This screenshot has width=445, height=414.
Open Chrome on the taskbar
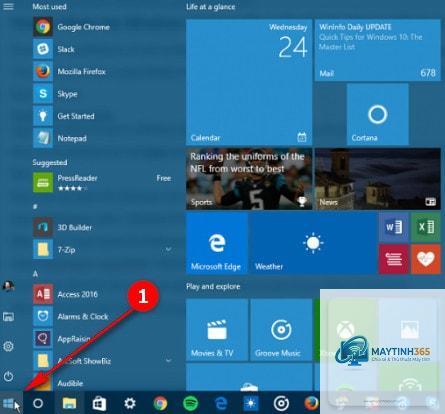160,403
